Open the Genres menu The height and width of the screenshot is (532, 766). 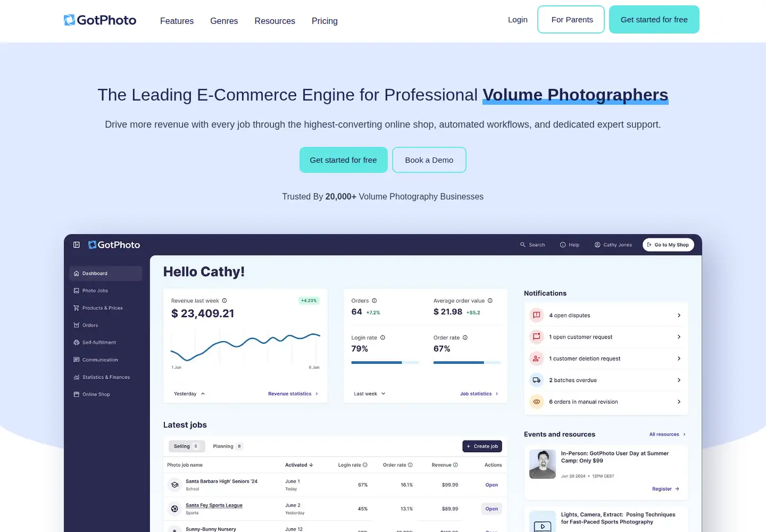click(224, 21)
